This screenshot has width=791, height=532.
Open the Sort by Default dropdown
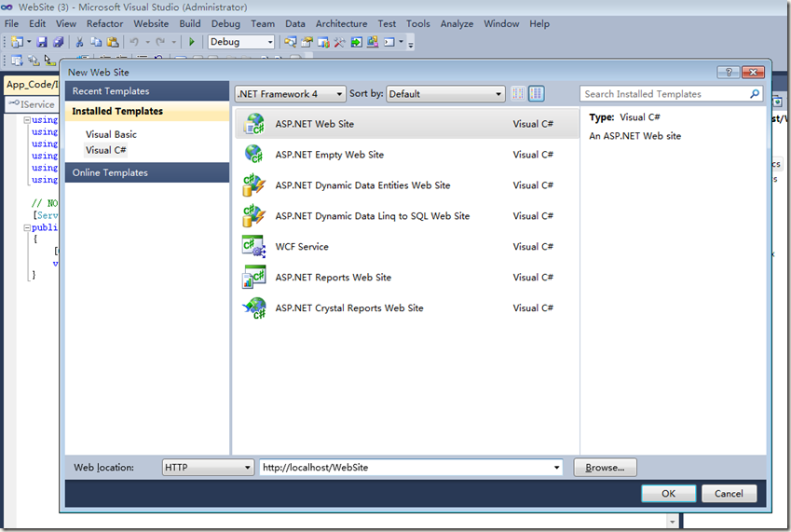(446, 94)
